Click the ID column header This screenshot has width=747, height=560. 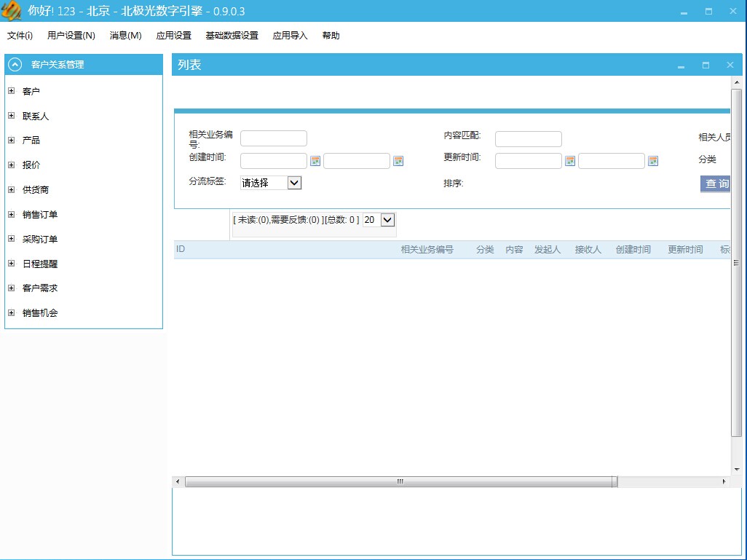[x=180, y=249]
